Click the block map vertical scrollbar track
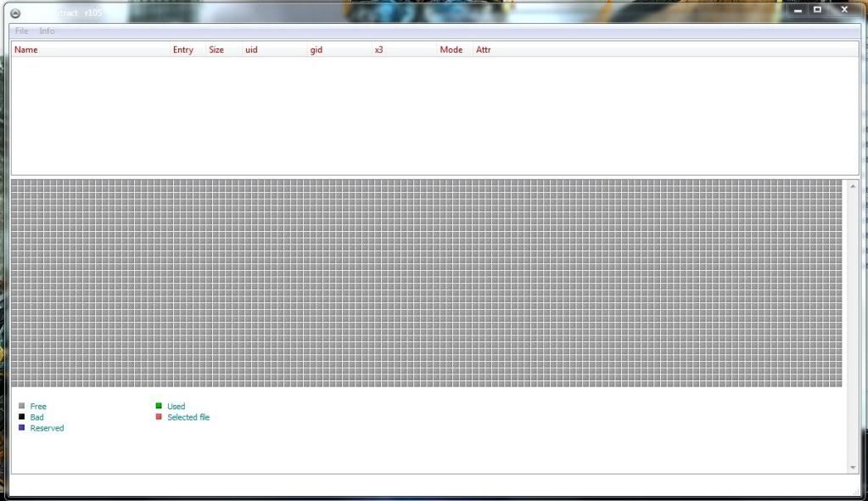This screenshot has width=868, height=501. click(853, 323)
